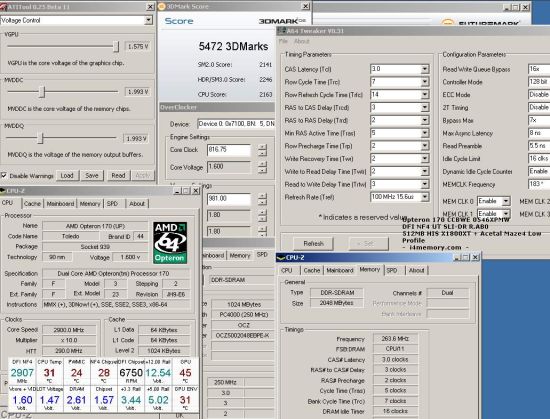Open the Min RAS Active Time (Tras) dropdown
This screenshot has width=550, height=419.
[425, 133]
